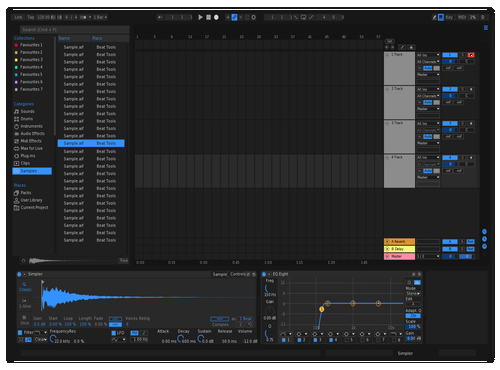Viewport: 500px width, 370px height.
Task: Click the transport Record button
Action: [x=216, y=17]
